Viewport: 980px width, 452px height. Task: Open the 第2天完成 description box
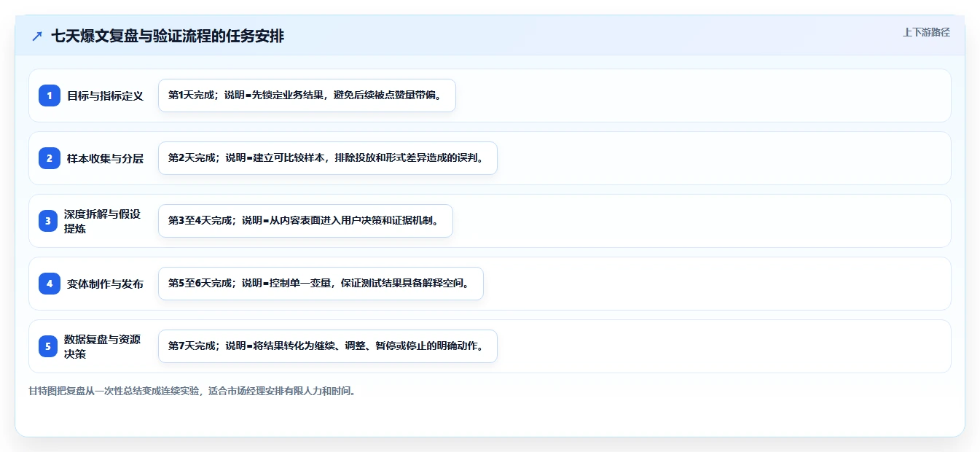[x=328, y=158]
